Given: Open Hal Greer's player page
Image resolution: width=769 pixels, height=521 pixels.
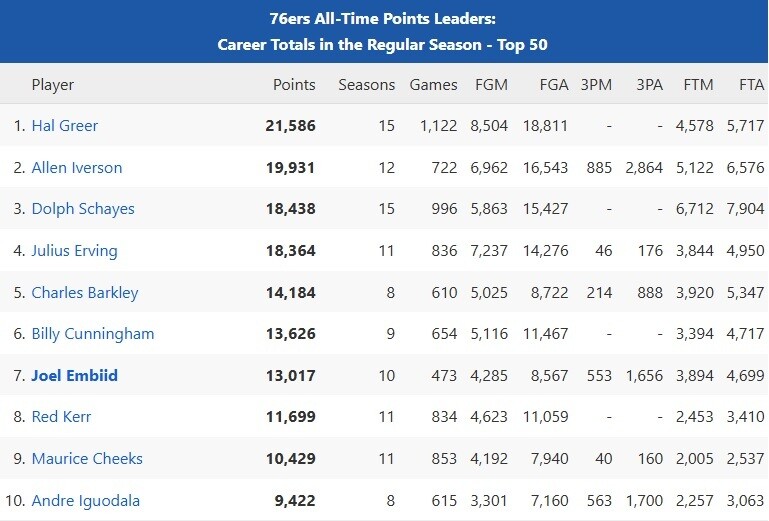Looking at the screenshot, I should coord(65,126).
